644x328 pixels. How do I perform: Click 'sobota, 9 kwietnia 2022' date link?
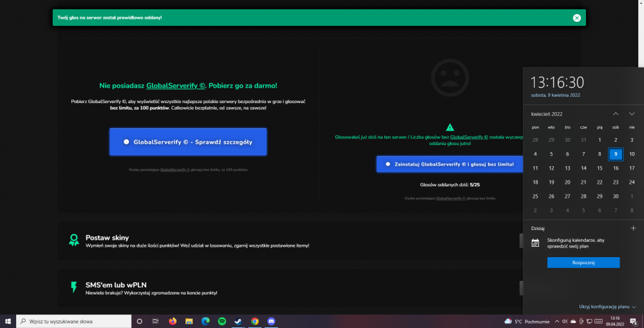coord(555,95)
